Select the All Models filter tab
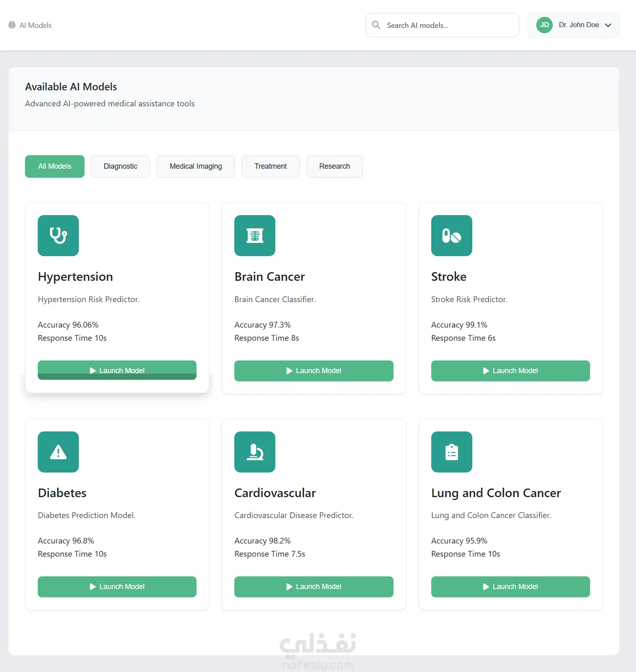The width and height of the screenshot is (636, 672). coord(55,166)
